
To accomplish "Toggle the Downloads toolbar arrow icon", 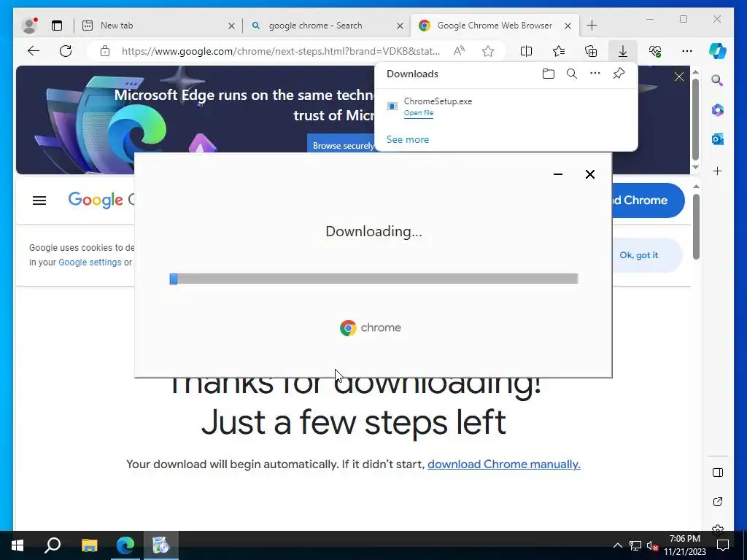I will tap(623, 51).
